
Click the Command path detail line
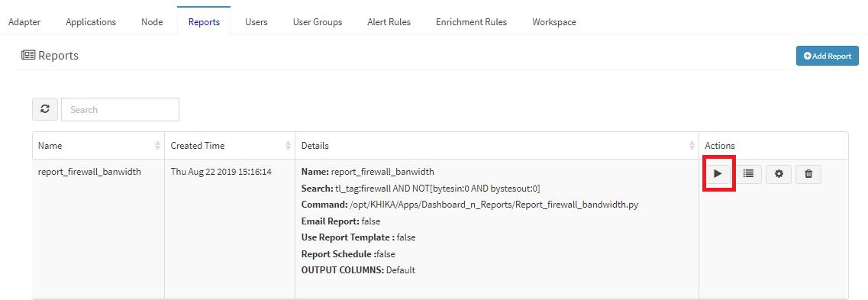[470, 205]
